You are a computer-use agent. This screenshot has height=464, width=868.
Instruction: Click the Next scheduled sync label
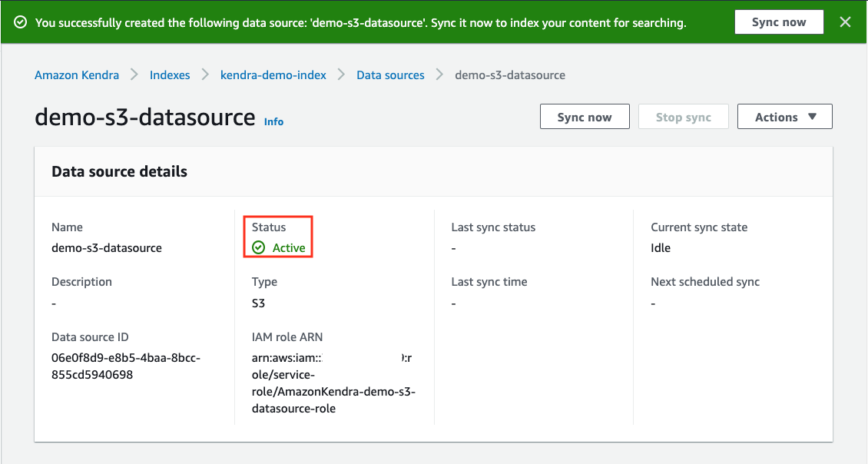pyautogui.click(x=705, y=282)
